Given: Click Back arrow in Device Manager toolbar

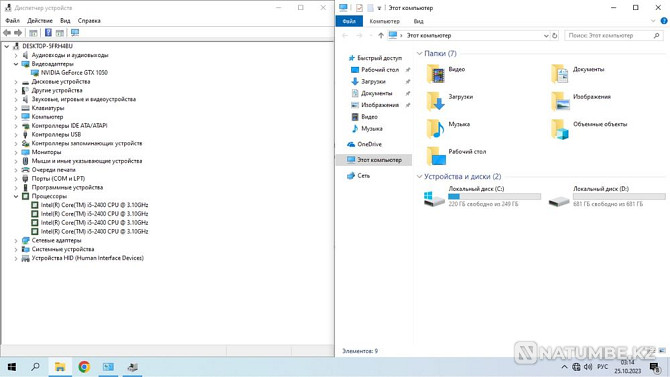Looking at the screenshot, I should pyautogui.click(x=7, y=33).
